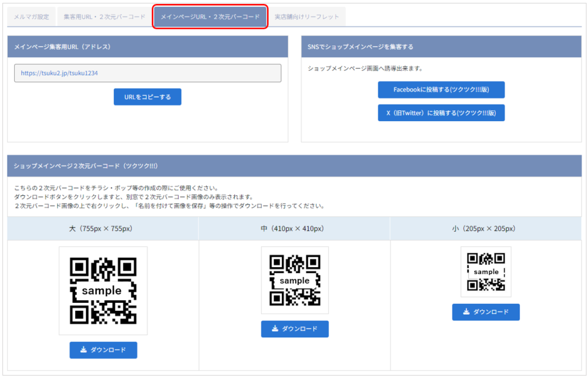The height and width of the screenshot is (378, 588).
Task: Post to X (旧Twitter) button
Action: pos(442,113)
